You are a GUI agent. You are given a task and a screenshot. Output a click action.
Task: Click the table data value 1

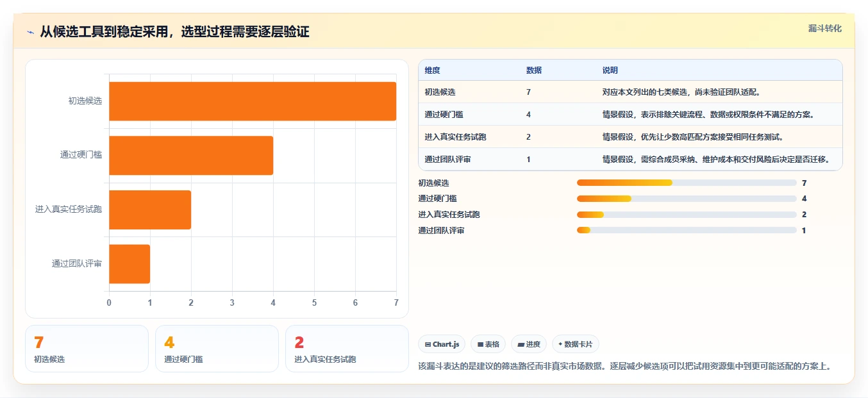pos(528,160)
